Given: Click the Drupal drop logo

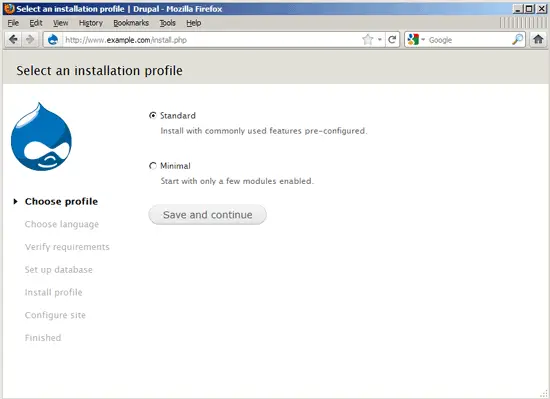Looking at the screenshot, I should (x=41, y=137).
